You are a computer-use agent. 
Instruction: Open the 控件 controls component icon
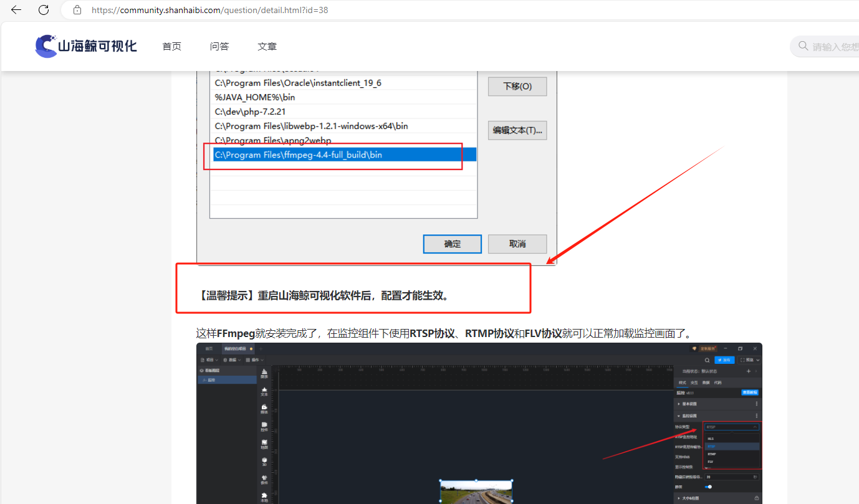(x=264, y=426)
